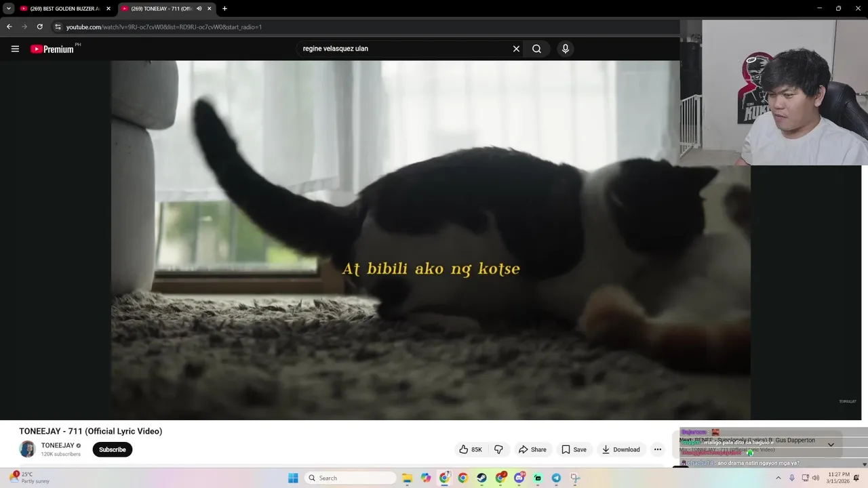The width and height of the screenshot is (868, 488).
Task: Open the three-dot more actions menu
Action: point(657,449)
